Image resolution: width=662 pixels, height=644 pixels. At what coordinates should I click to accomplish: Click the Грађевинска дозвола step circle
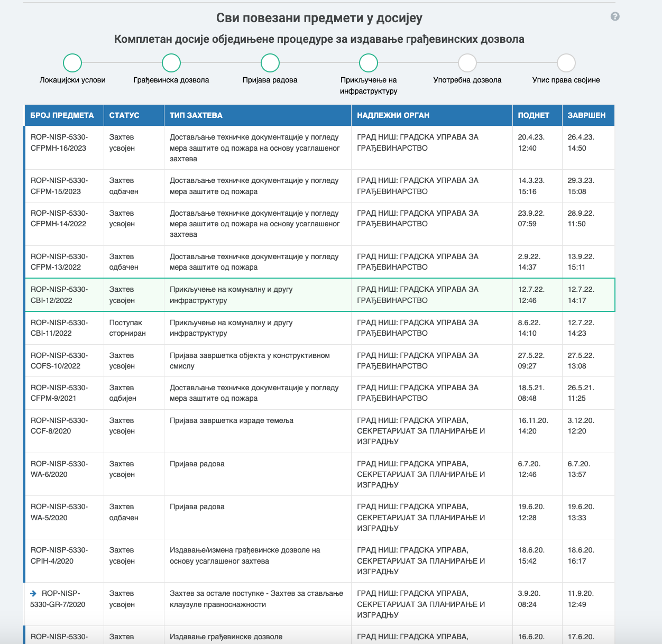(171, 63)
